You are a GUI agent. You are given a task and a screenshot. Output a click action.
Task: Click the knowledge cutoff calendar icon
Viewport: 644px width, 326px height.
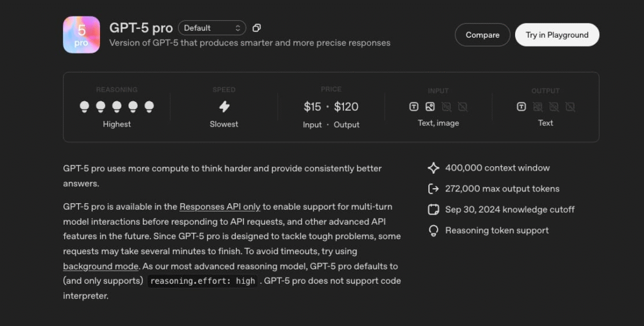click(x=433, y=210)
